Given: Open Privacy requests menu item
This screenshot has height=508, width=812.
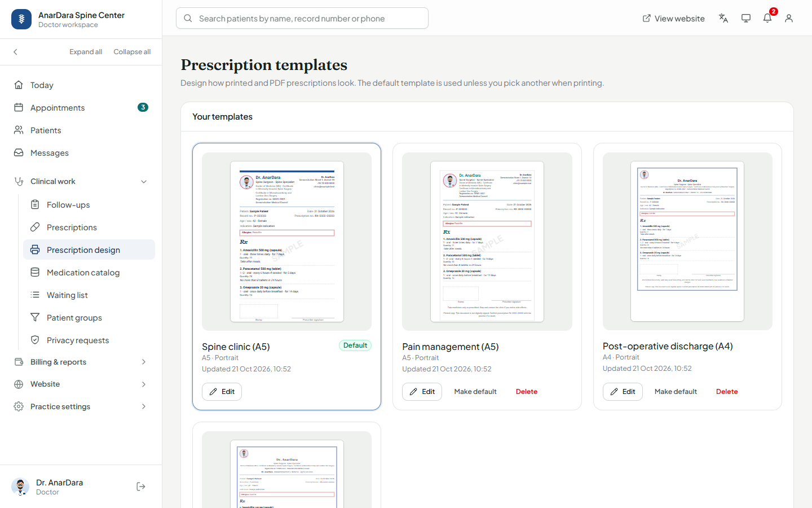Looking at the screenshot, I should point(89,340).
